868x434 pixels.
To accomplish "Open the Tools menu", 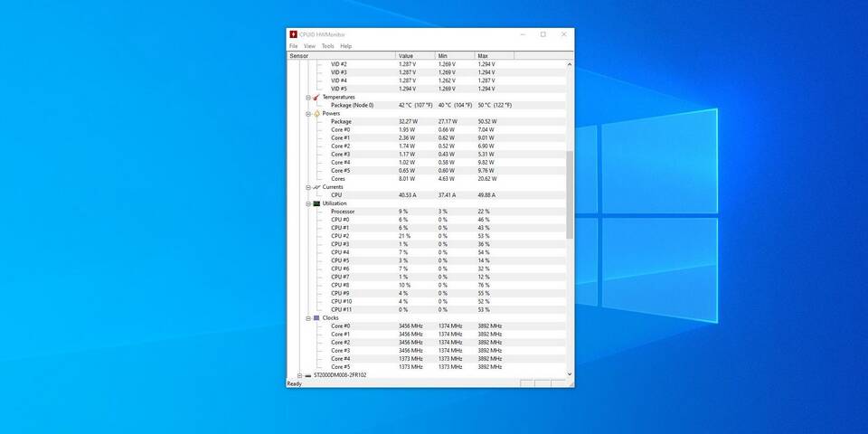I will coord(327,46).
